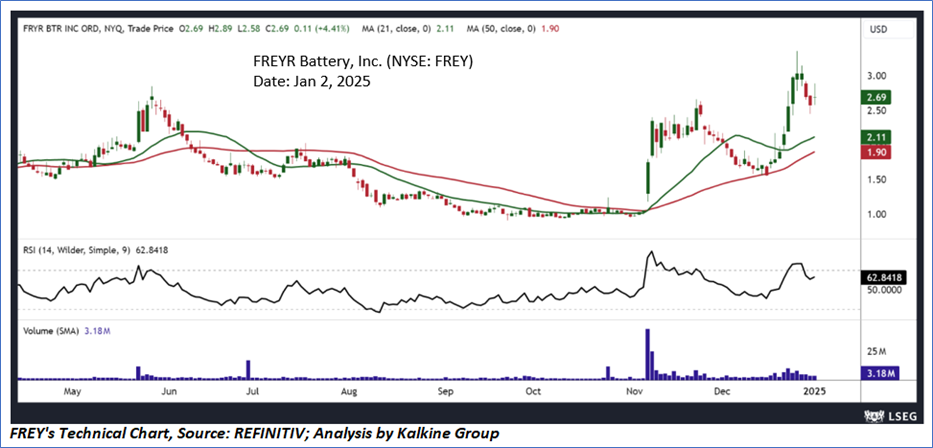Click the RSI peak in early November
Image resolution: width=933 pixels, height=448 pixels.
click(650, 252)
